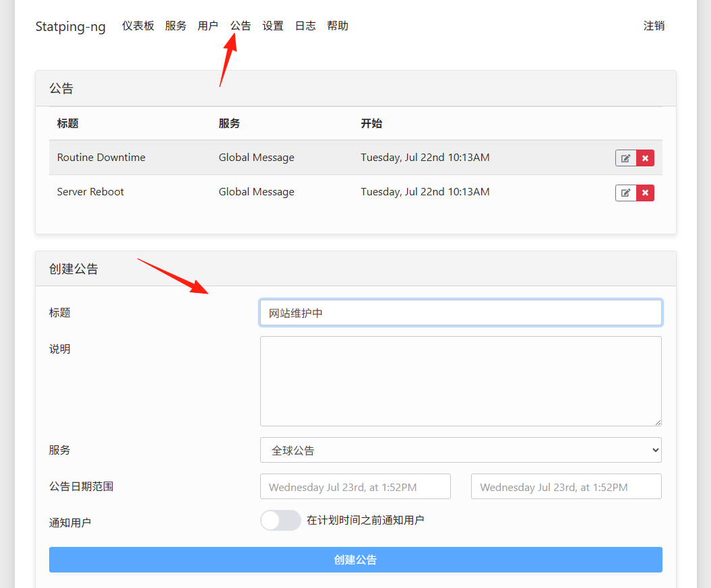Toggle the 通知用户 switch
The height and width of the screenshot is (588, 711).
coord(280,520)
